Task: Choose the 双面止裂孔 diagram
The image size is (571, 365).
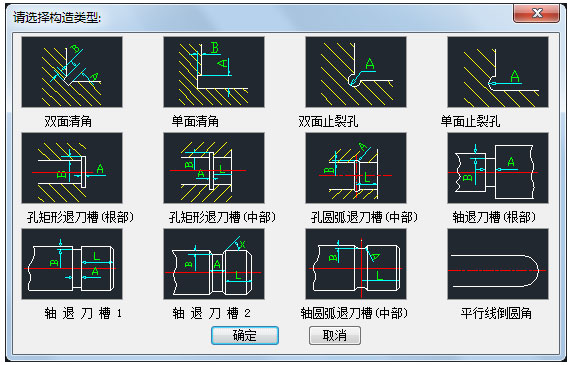Action: pos(356,72)
